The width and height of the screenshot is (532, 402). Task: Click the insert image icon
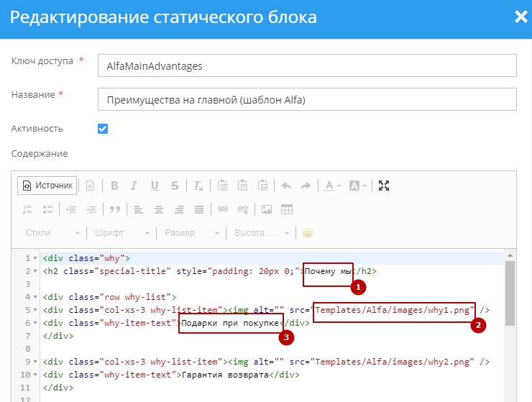point(267,209)
